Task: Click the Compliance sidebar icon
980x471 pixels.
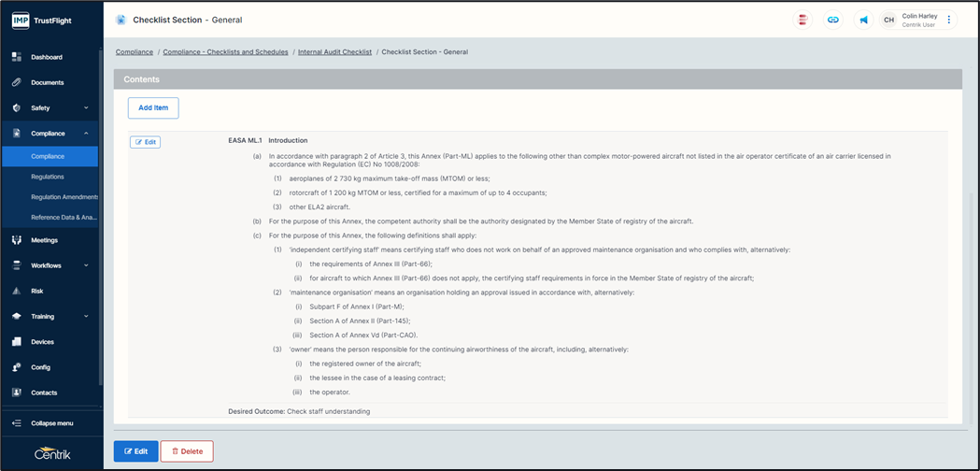Action: (17, 134)
